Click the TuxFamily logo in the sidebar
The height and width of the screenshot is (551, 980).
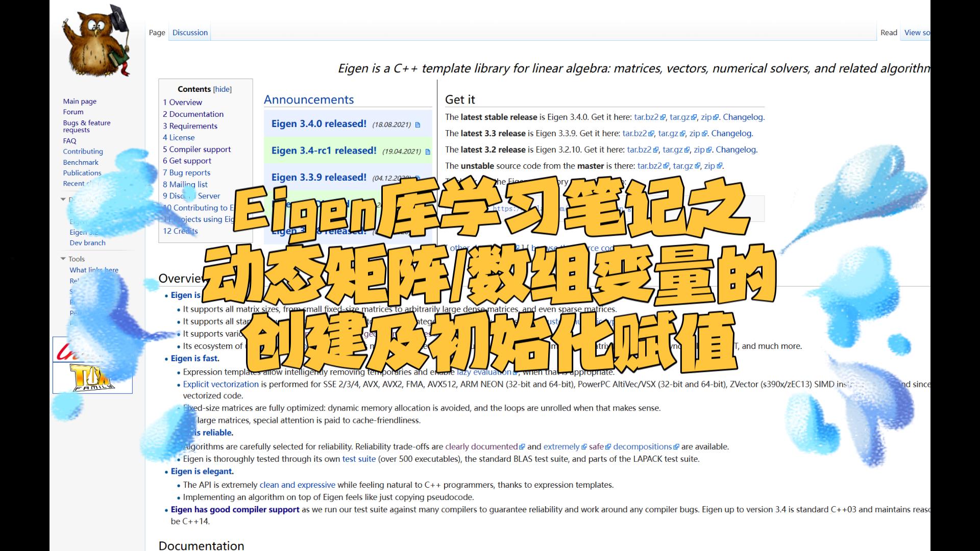[92, 378]
